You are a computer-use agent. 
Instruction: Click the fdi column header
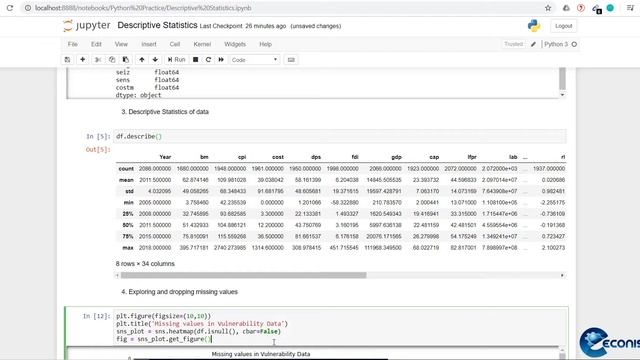pos(355,157)
